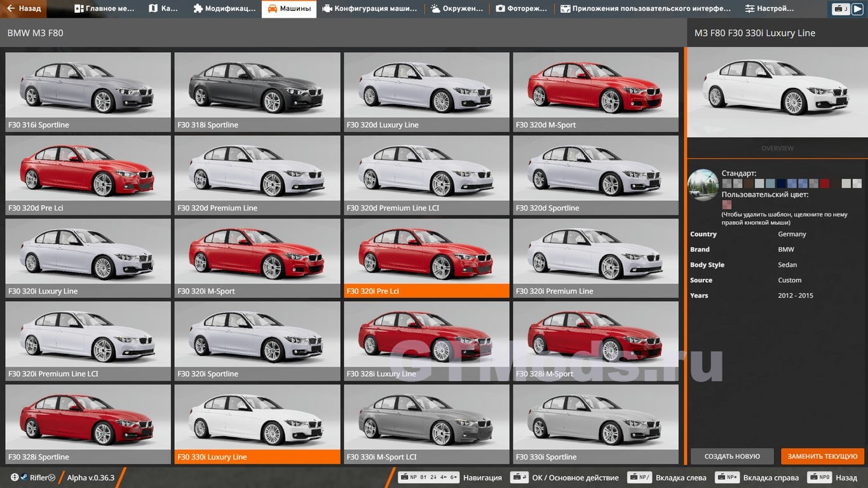The image size is (868, 488).
Task: Select the F30 320i Sportline car
Action: tap(257, 341)
